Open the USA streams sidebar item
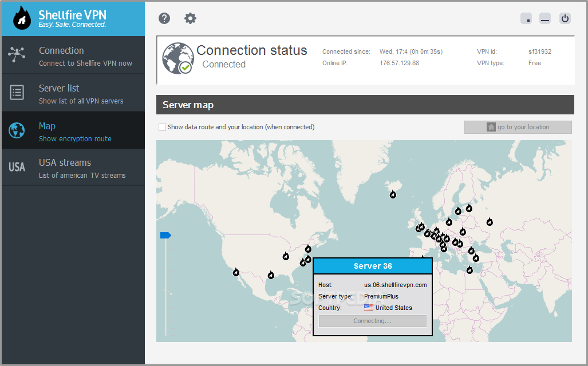Screen dimensions: 588x366 [73, 168]
